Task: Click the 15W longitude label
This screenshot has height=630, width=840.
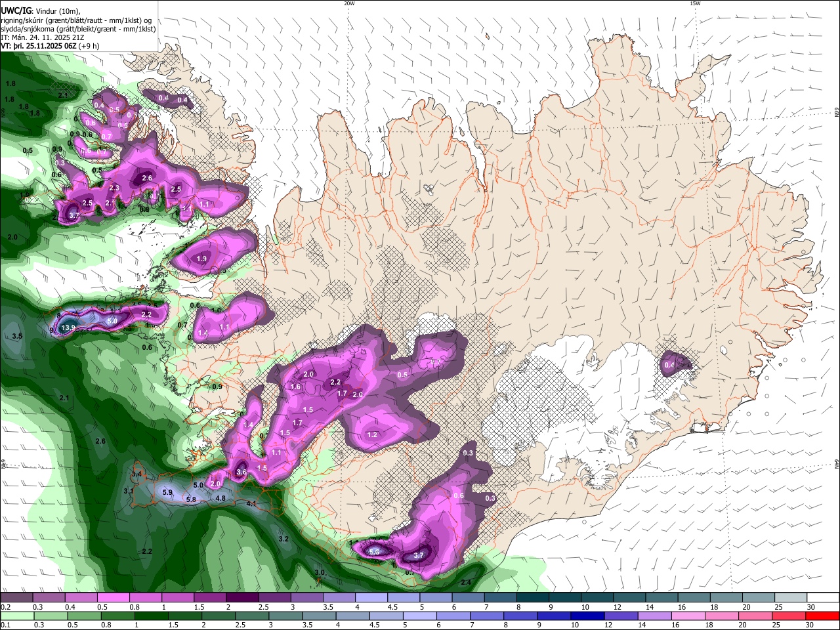Action: [x=694, y=3]
